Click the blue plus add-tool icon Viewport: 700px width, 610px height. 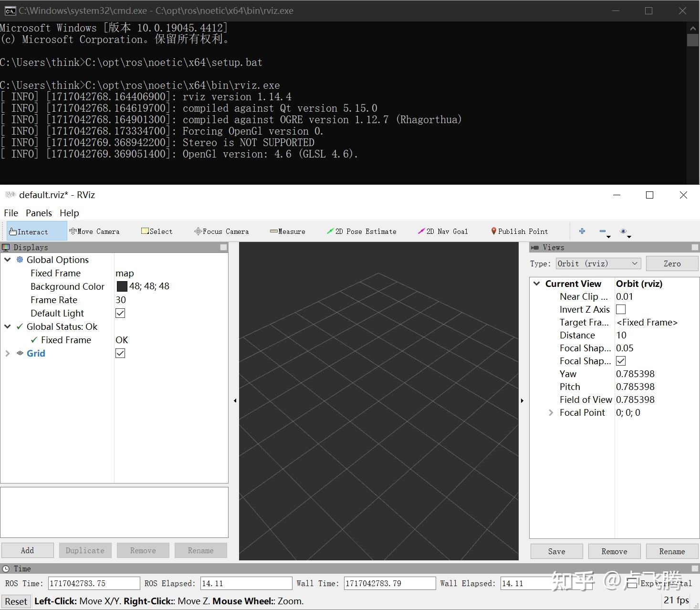[x=582, y=231]
